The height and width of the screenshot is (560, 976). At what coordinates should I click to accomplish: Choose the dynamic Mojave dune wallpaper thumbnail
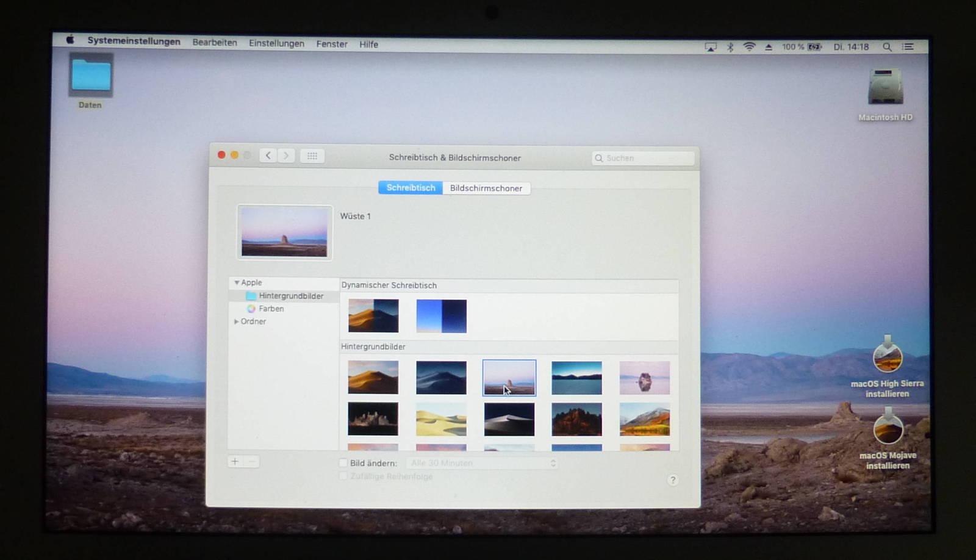point(373,315)
